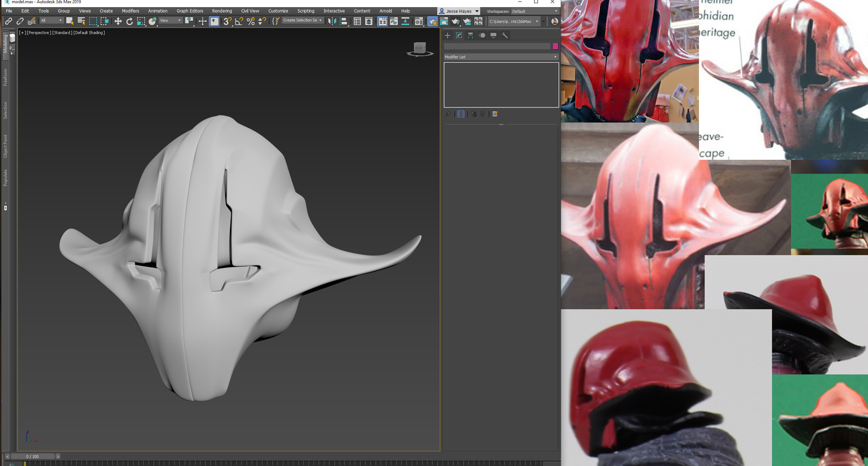Click Render in the Cloud icon
The image size is (868, 466).
pyautogui.click(x=467, y=21)
